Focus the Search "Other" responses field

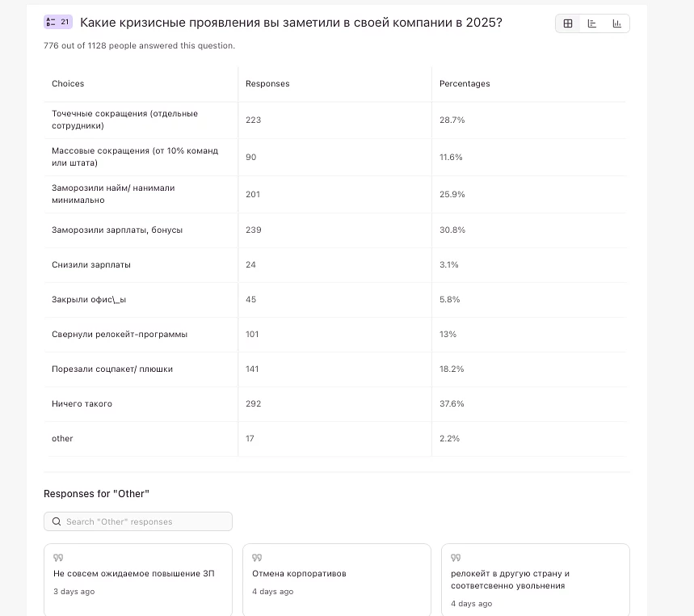tap(145, 521)
